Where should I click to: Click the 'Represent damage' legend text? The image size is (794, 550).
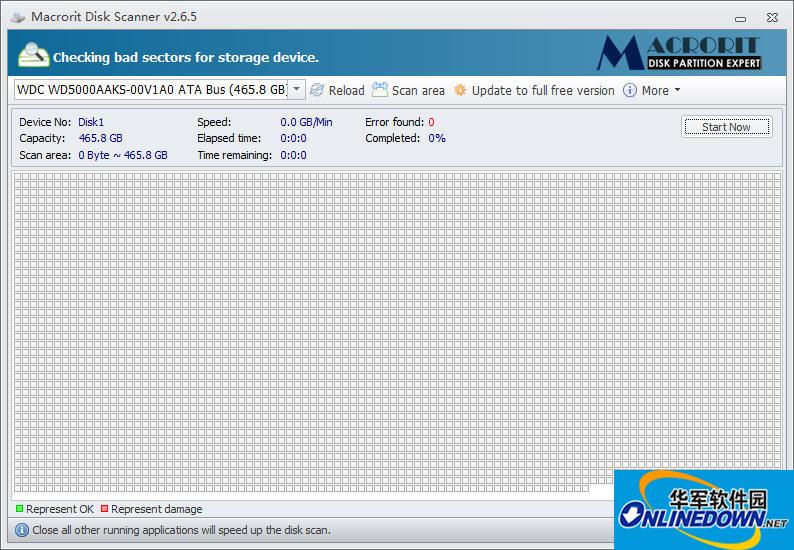pyautogui.click(x=156, y=509)
